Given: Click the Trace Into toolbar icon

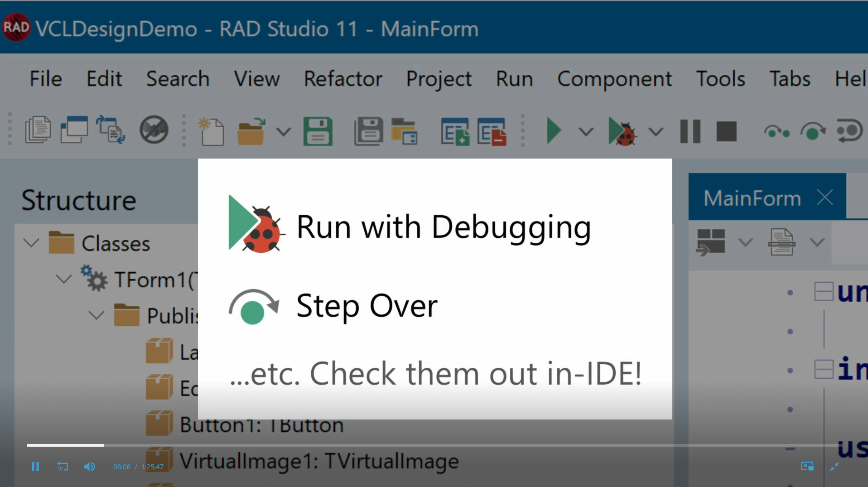Looking at the screenshot, I should 777,132.
